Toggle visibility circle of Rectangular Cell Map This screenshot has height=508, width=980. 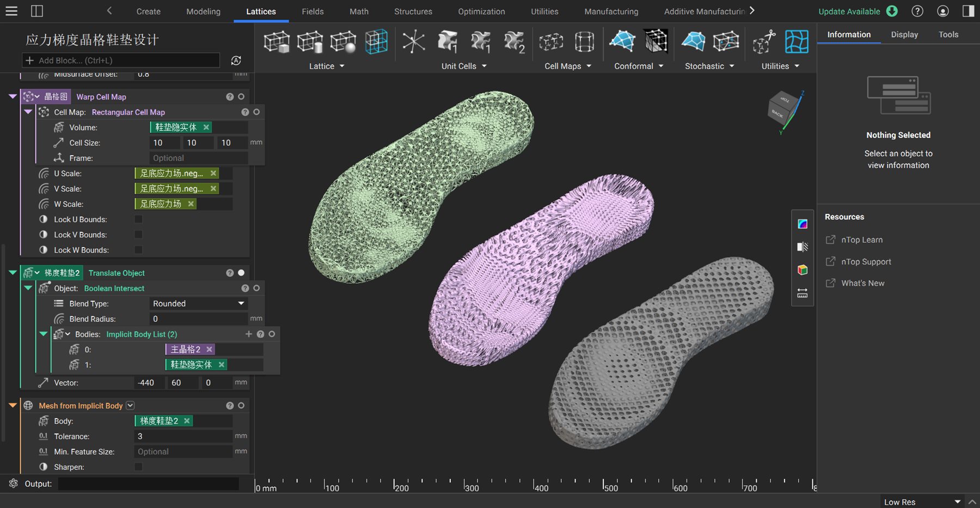(256, 112)
